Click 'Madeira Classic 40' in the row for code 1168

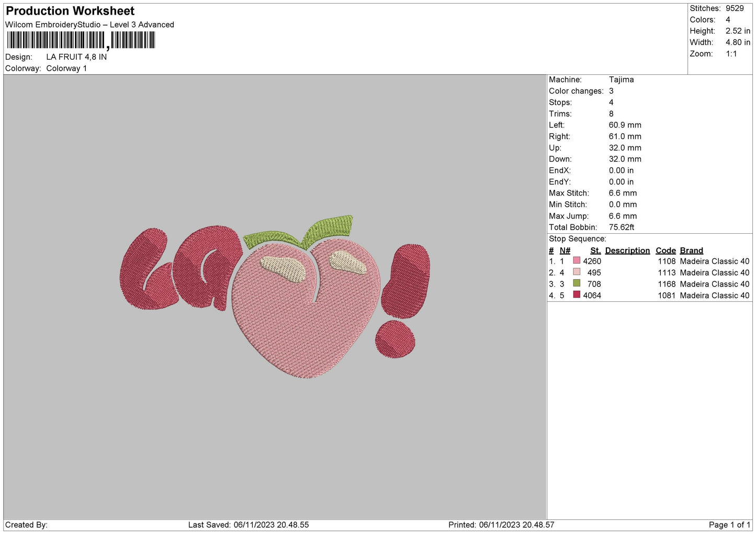pyautogui.click(x=714, y=284)
